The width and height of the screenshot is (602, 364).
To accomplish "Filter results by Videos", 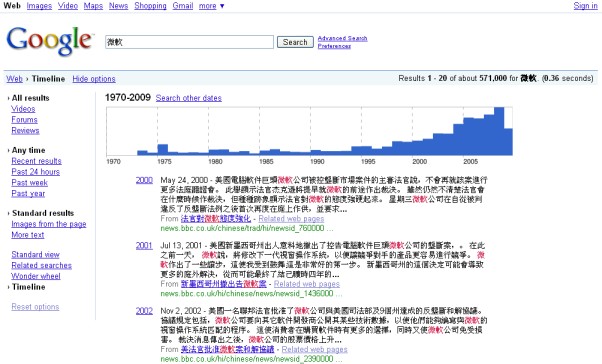I will 23,109.
